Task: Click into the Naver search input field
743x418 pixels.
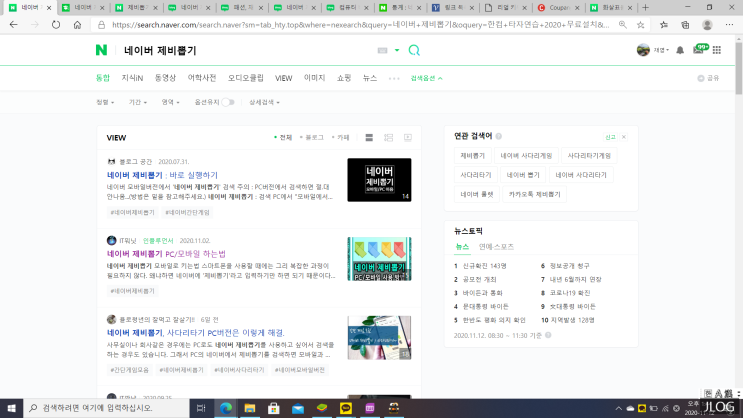Action: coord(246,50)
